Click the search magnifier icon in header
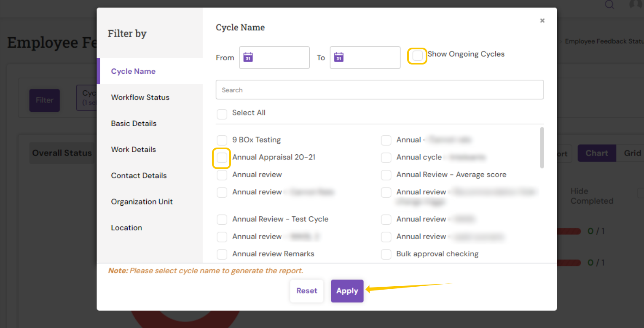 [609, 5]
